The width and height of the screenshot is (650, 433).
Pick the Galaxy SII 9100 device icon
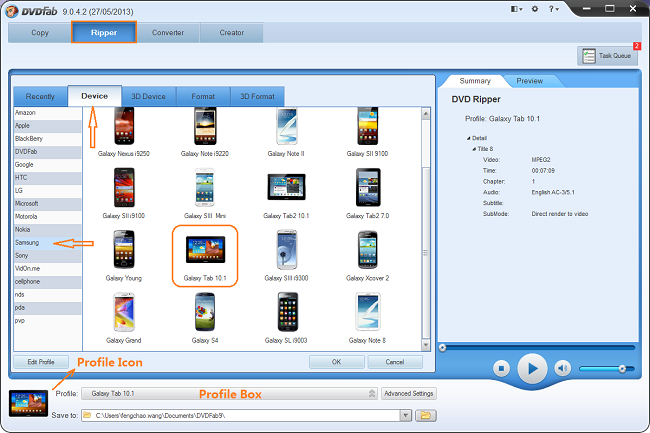pos(367,126)
